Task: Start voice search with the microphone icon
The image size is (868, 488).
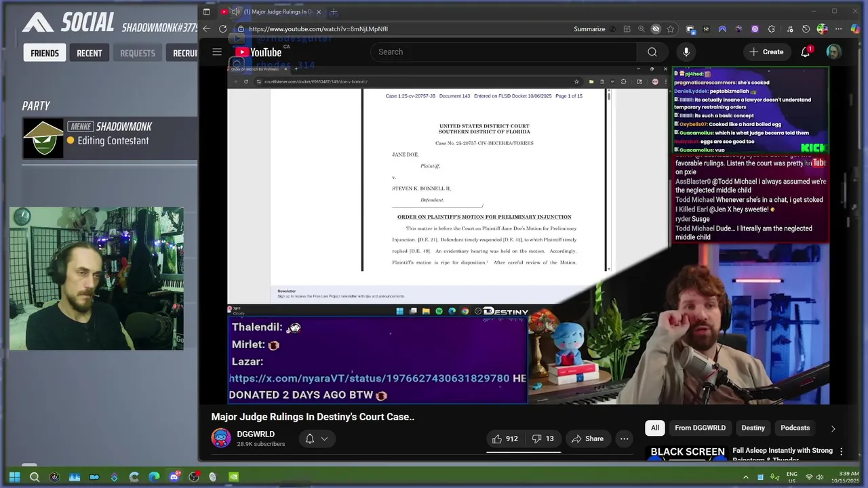Action: 686,52
